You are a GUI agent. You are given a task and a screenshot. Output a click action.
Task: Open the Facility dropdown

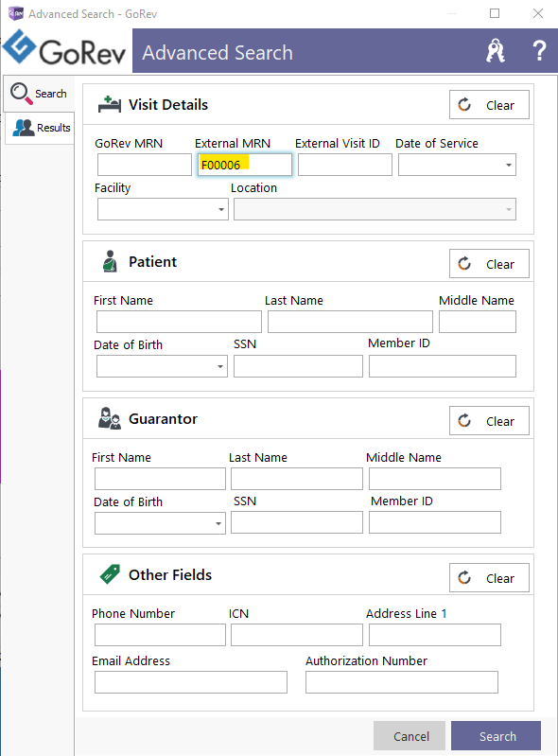pos(220,209)
